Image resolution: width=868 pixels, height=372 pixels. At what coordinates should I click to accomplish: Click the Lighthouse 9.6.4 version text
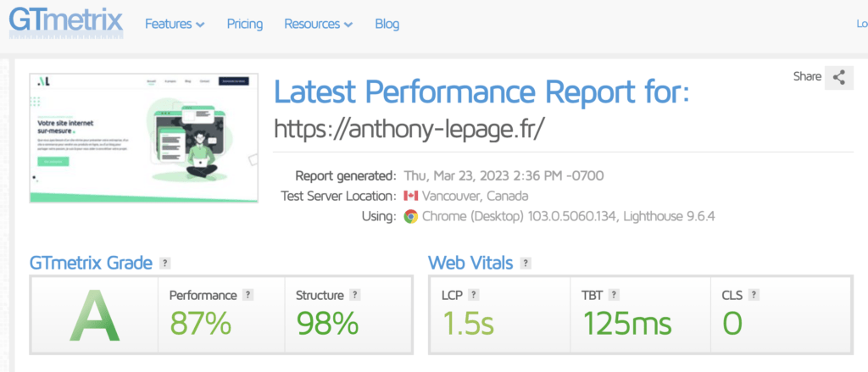coord(670,216)
